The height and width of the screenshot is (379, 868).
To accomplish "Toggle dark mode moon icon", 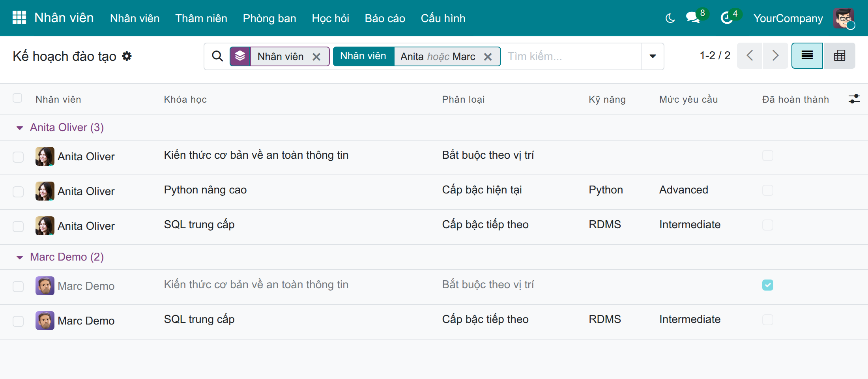I will pyautogui.click(x=670, y=18).
